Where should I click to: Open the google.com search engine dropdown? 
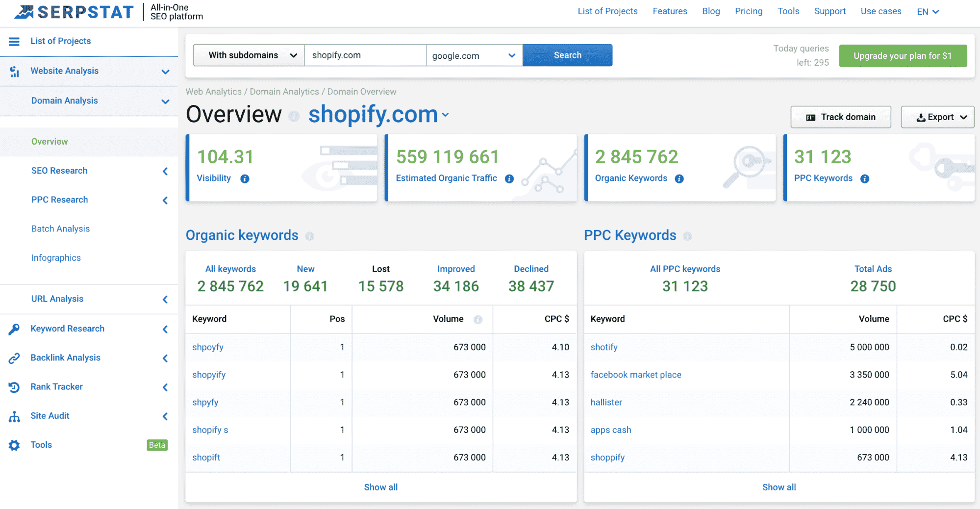coord(474,55)
